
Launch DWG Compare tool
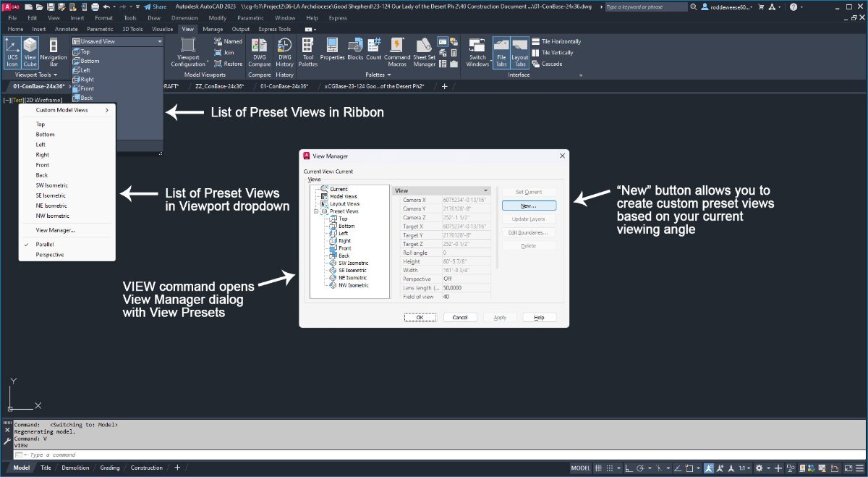coord(260,53)
